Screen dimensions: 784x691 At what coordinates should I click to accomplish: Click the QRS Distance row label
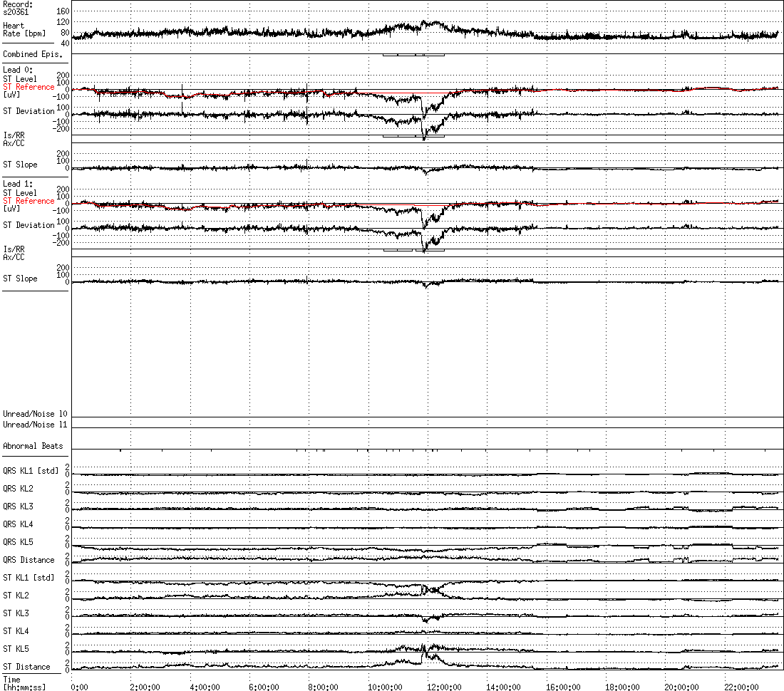(29, 560)
